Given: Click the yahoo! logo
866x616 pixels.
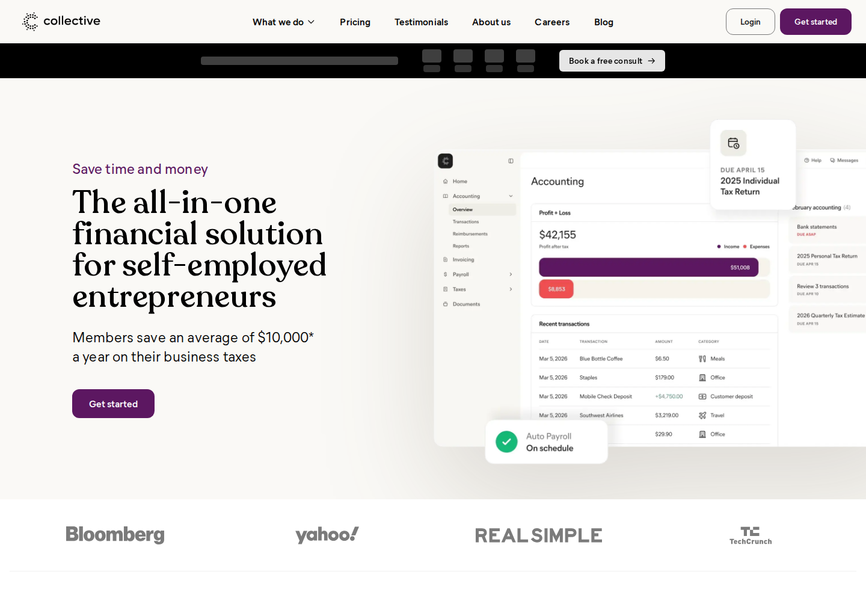Looking at the screenshot, I should tap(327, 535).
